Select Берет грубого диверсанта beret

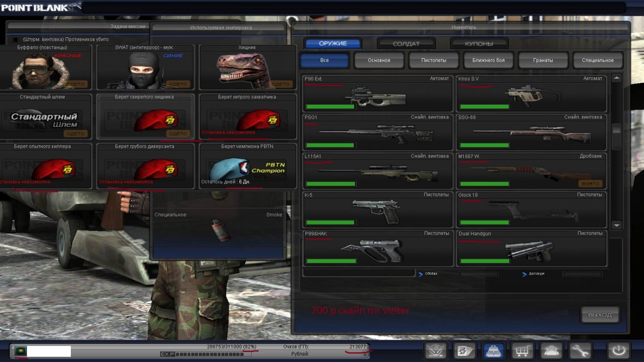click(x=145, y=166)
